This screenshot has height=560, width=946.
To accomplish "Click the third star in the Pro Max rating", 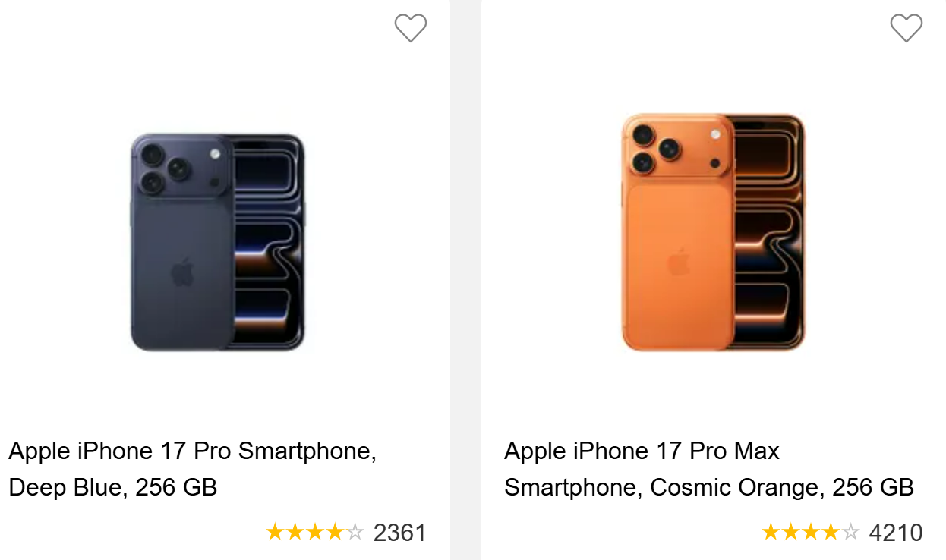I will (810, 533).
